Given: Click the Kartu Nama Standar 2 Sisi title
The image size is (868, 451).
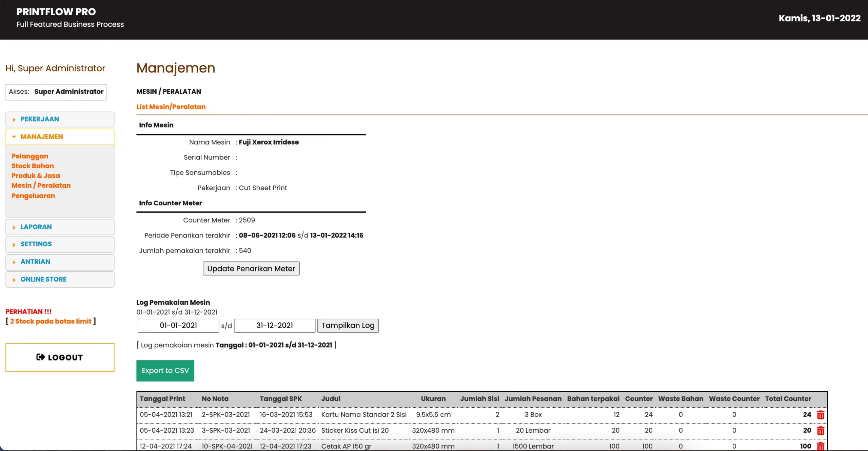Looking at the screenshot, I should tap(364, 415).
